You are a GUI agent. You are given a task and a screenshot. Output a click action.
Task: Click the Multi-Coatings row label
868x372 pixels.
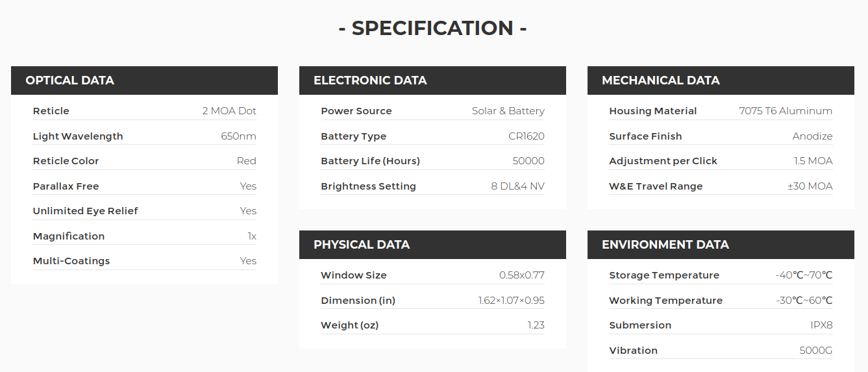[x=71, y=261]
